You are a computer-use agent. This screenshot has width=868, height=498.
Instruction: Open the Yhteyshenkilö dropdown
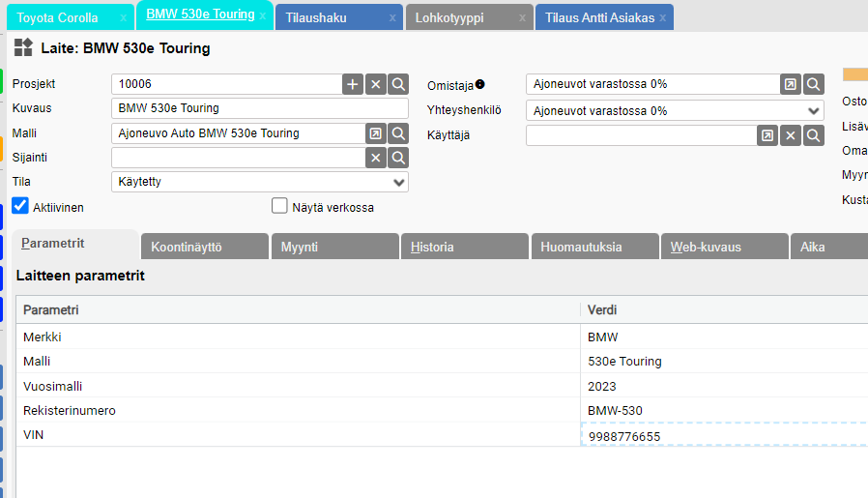675,110
